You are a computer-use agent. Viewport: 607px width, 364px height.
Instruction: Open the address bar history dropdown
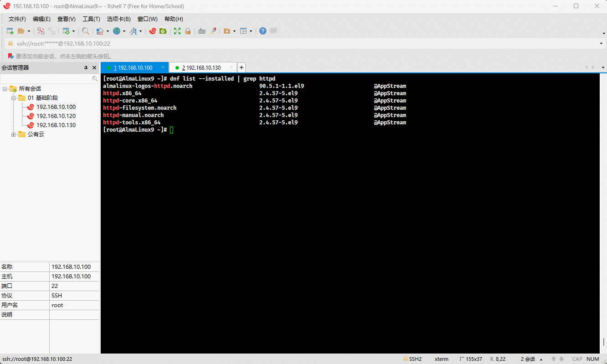coord(602,44)
